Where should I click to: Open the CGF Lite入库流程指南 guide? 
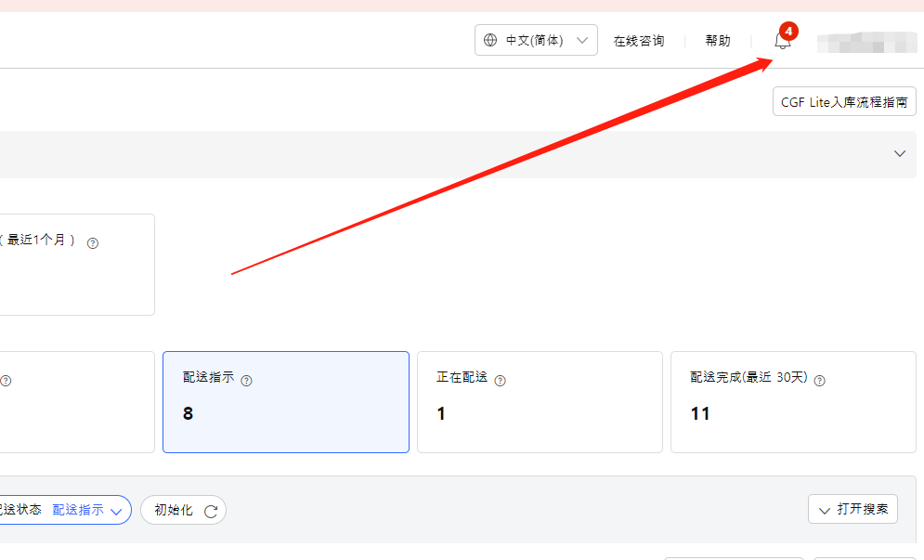(843, 101)
